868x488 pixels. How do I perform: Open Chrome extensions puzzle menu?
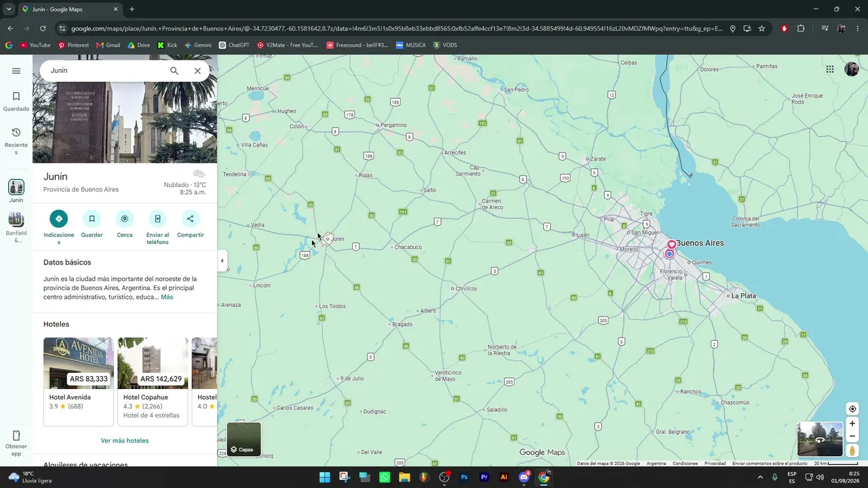click(801, 28)
